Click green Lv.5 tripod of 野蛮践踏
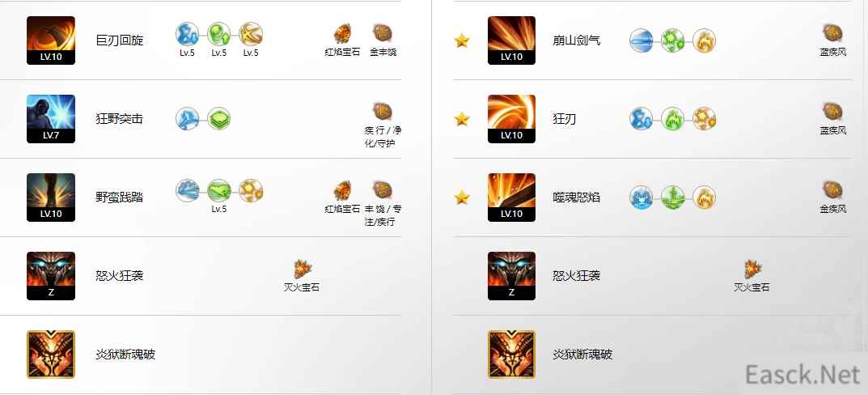 click(x=218, y=190)
